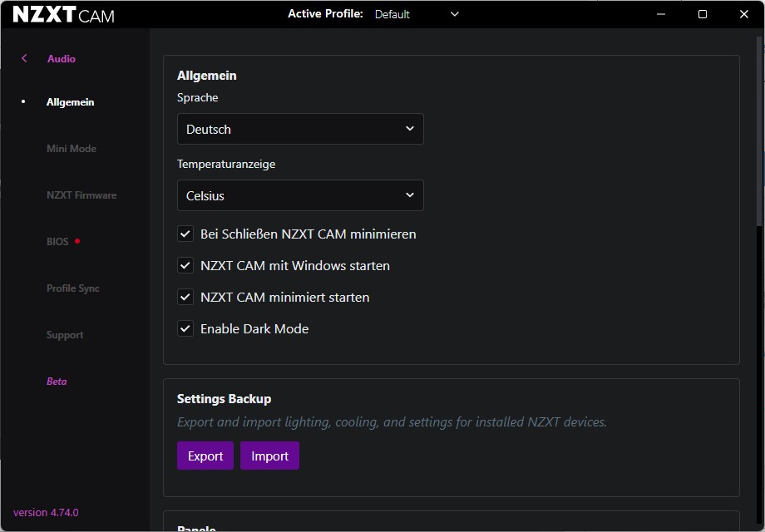Maximize the NZXT CAM window
This screenshot has width=765, height=532.
tap(703, 14)
